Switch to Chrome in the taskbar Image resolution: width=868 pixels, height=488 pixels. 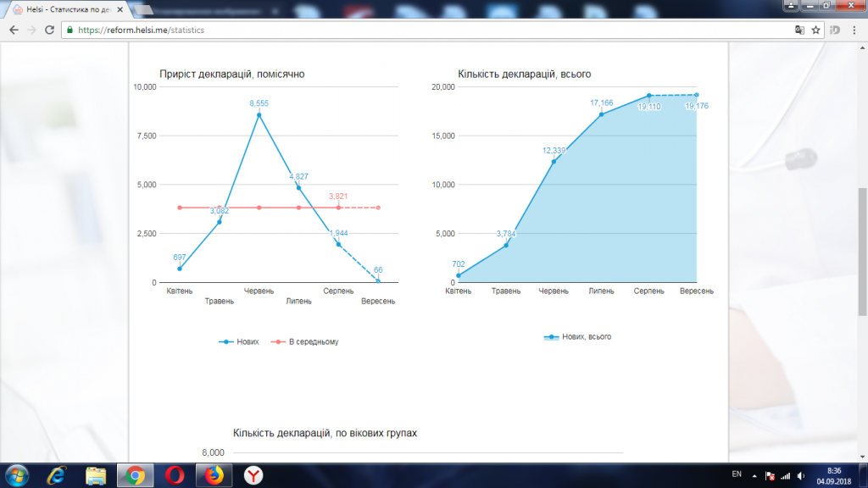click(x=135, y=476)
